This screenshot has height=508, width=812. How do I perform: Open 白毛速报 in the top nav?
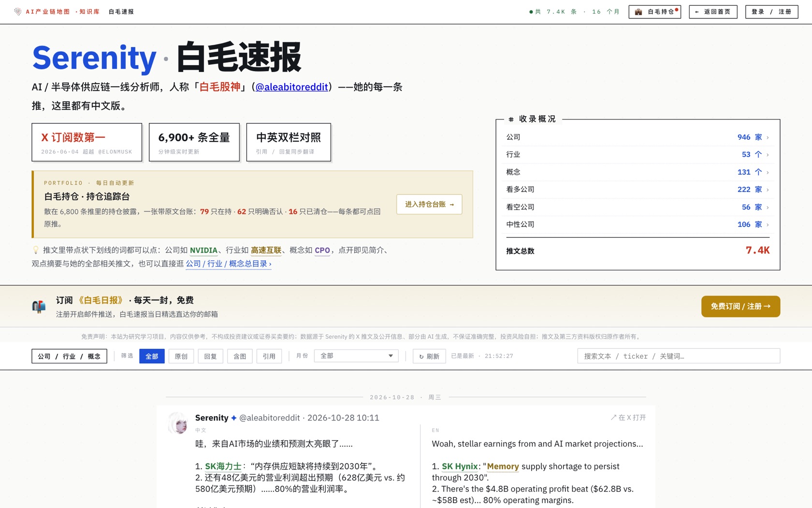[x=121, y=12]
